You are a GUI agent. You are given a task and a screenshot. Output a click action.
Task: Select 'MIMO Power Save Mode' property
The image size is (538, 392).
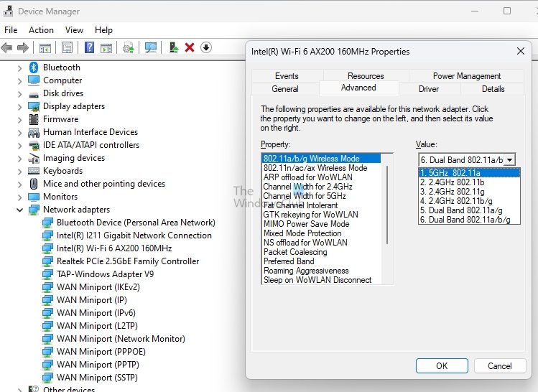[322, 224]
